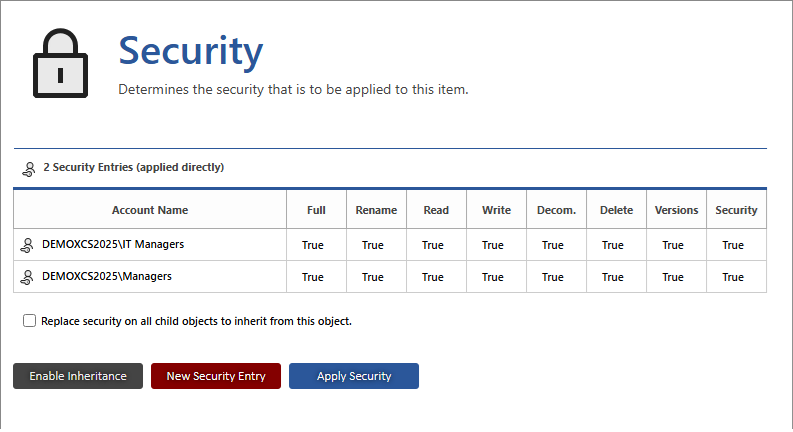This screenshot has height=432, width=793.
Task: Click the Decom. column header
Action: coord(556,210)
